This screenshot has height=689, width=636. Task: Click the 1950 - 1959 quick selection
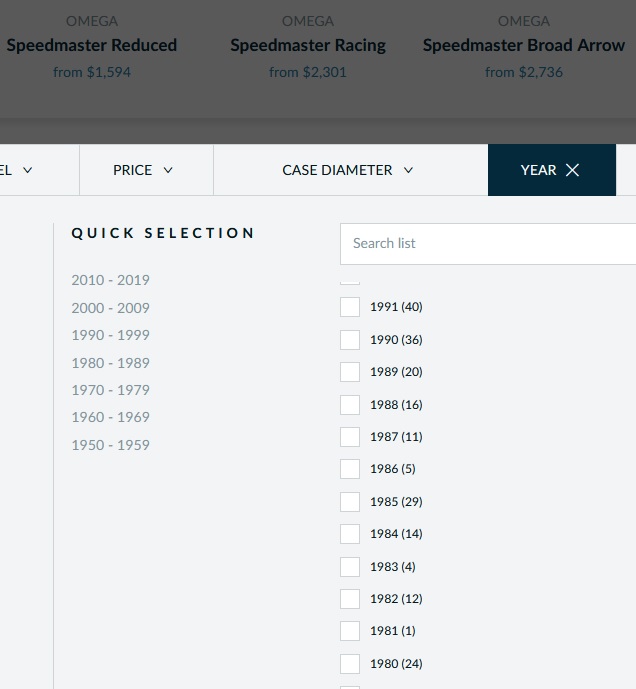click(x=110, y=445)
